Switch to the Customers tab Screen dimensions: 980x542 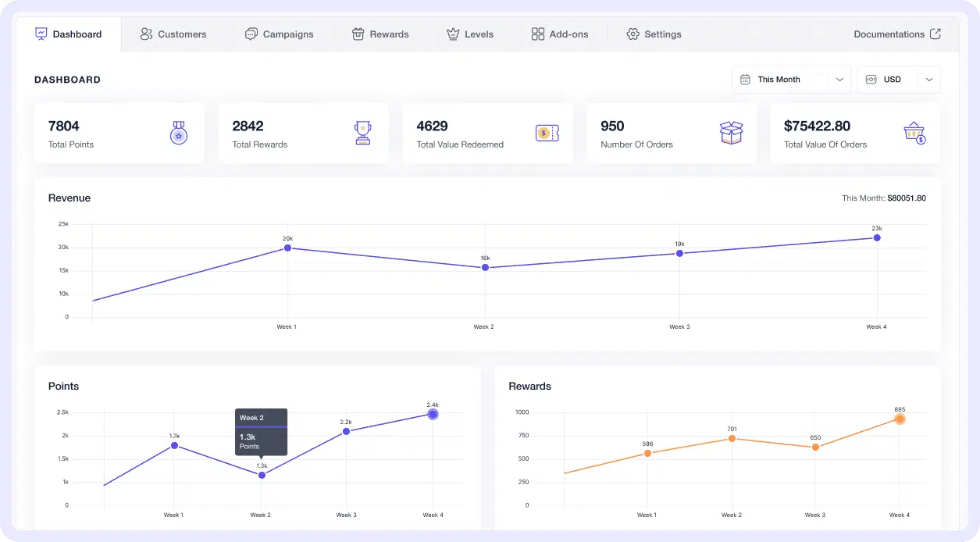[x=173, y=34]
